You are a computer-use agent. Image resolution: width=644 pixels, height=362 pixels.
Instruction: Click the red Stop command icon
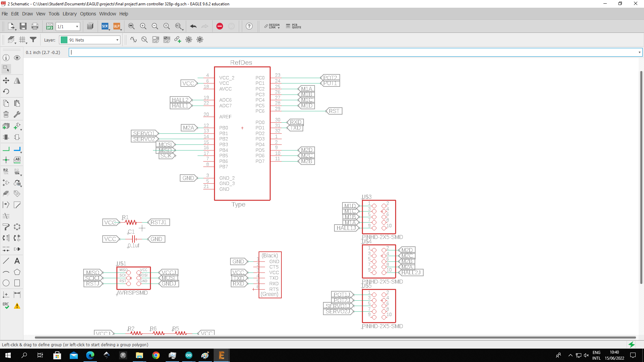tap(220, 26)
